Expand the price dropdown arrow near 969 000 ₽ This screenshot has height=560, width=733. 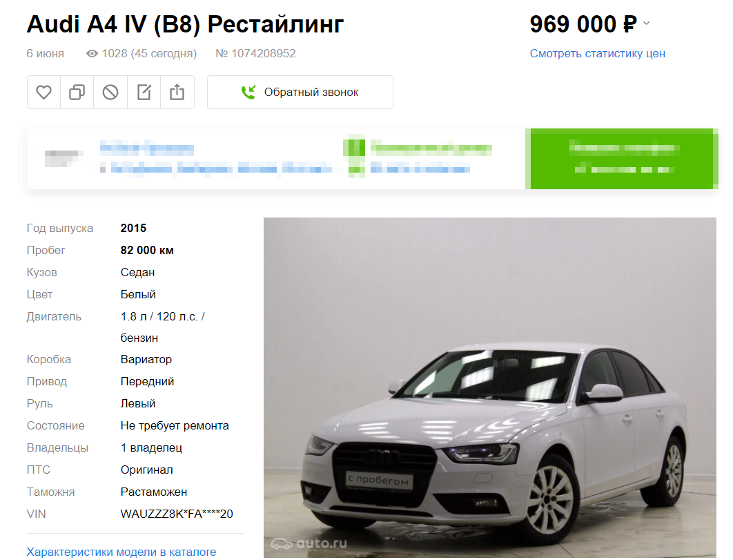(647, 23)
